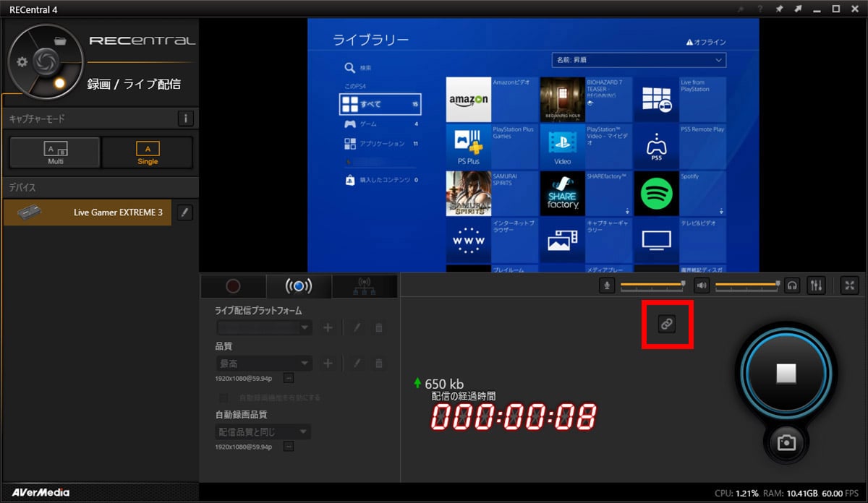Enable the auto-record checkbox
This screenshot has width=868, height=503.
pos(224,397)
